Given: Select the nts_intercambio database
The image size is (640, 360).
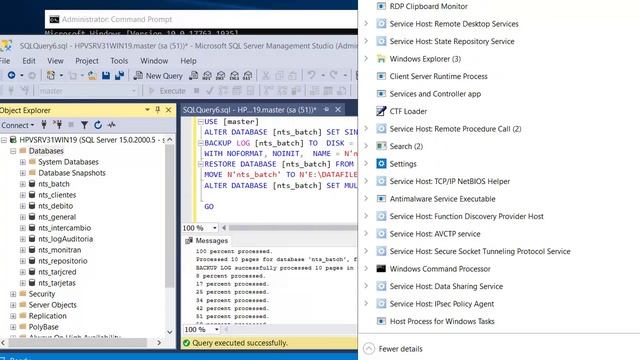Looking at the screenshot, I should pos(64,228).
